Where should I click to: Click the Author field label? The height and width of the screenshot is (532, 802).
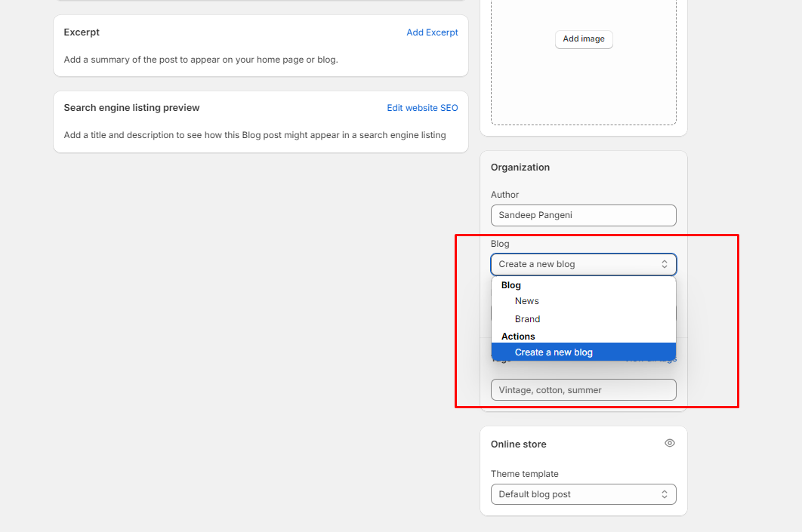[505, 195]
